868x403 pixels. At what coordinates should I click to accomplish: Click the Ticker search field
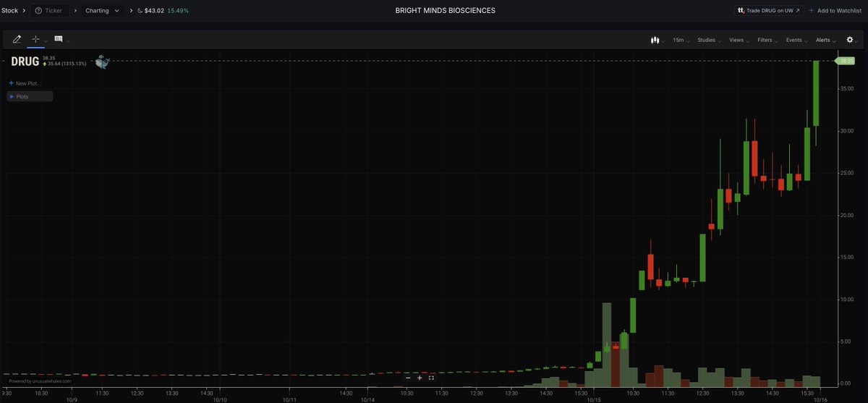[x=50, y=11]
